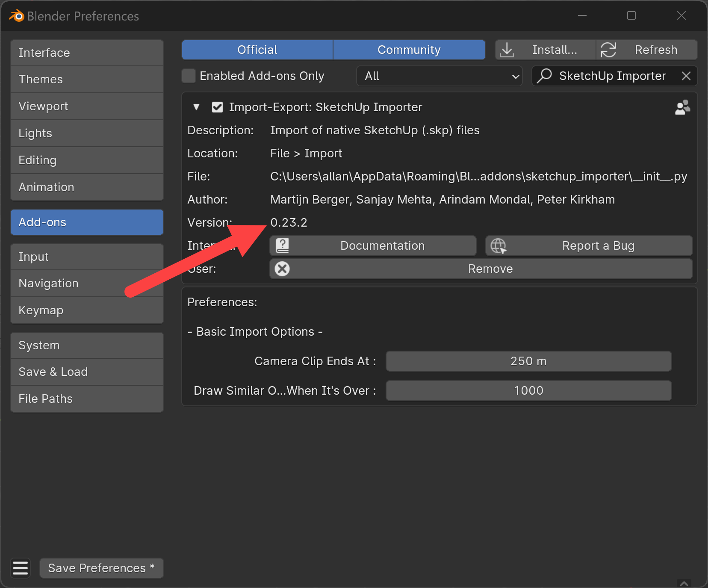Disable the SketchUp Importer add-on checkbox
Screen dimensions: 708x588
point(218,107)
